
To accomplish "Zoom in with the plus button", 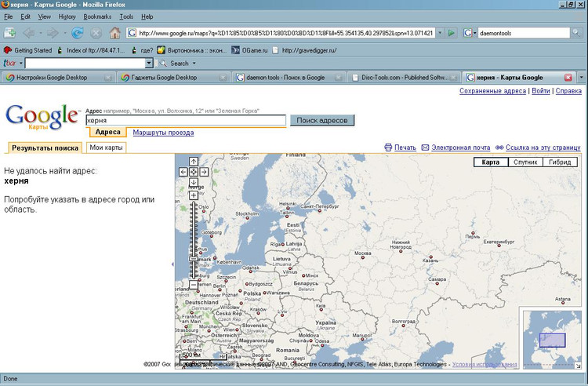I will click(x=194, y=195).
